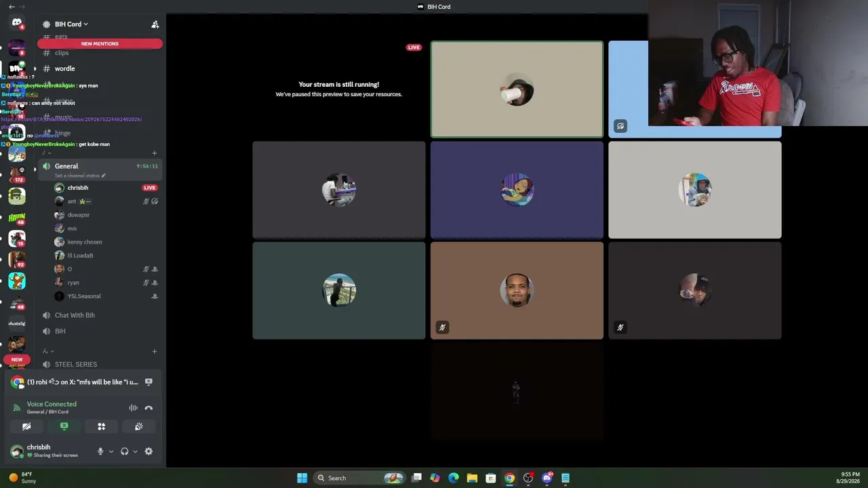Open the monkey cartoon server icon
Screen dimensions: 868x488
tap(17, 281)
